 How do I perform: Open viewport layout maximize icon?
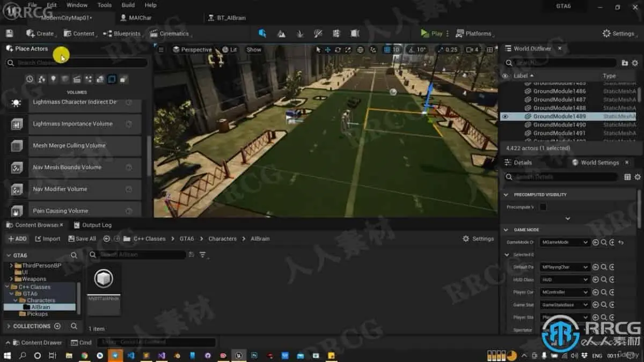click(x=489, y=49)
